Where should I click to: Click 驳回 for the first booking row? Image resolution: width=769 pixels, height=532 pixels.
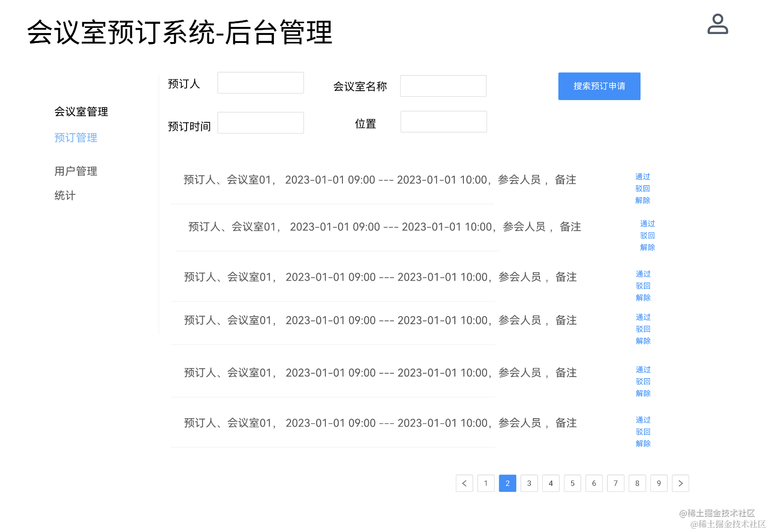coord(643,189)
